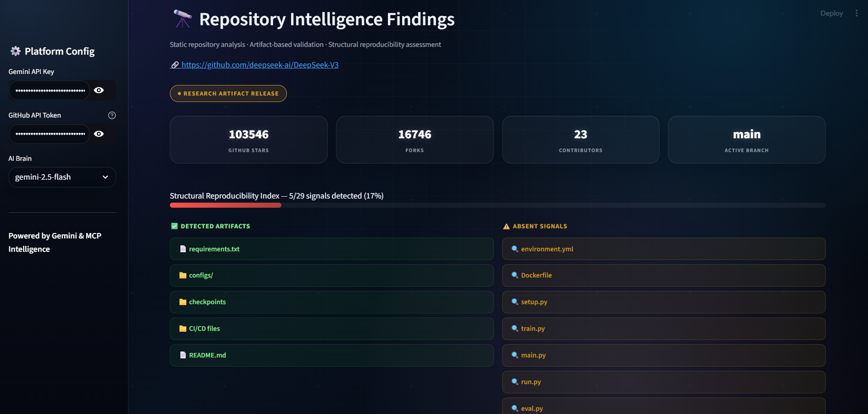The height and width of the screenshot is (414, 868).
Task: Click the eval.py magnifier icon
Action: 515,408
